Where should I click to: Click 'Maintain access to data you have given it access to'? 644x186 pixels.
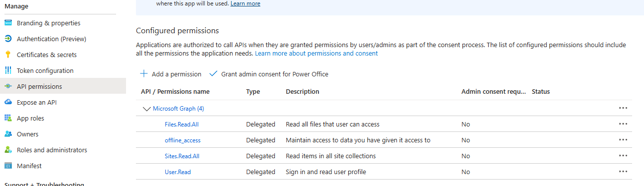click(x=358, y=140)
